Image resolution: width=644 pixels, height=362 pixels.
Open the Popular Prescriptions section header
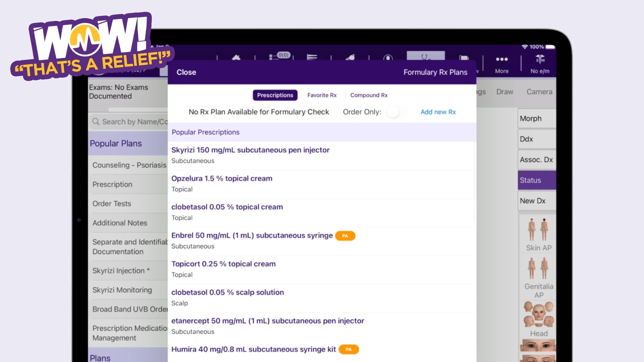point(206,132)
